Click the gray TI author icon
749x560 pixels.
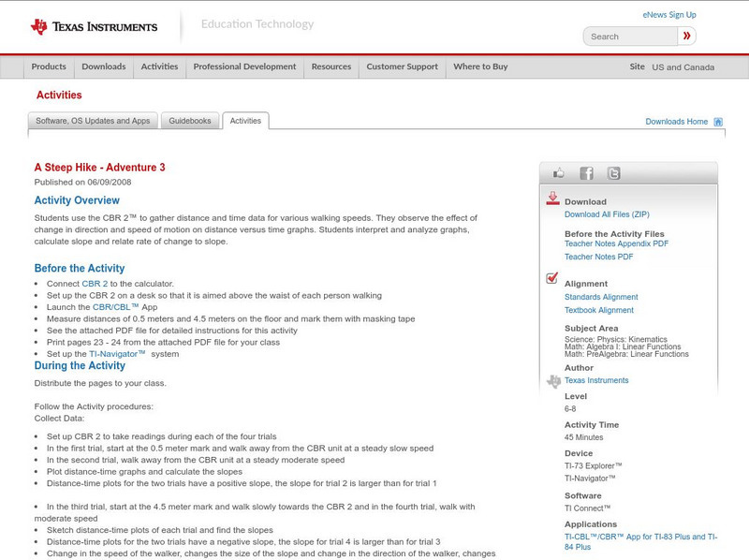click(553, 381)
